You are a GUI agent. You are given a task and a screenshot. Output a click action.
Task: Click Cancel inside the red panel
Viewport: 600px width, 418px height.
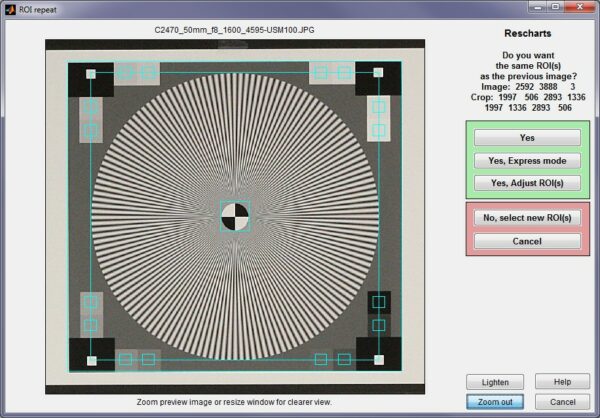click(527, 241)
